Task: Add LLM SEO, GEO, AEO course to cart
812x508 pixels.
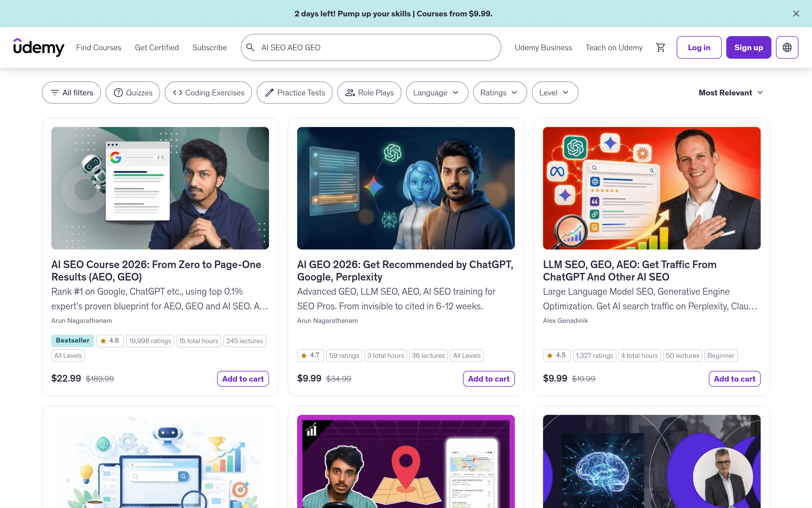Action: tap(734, 379)
